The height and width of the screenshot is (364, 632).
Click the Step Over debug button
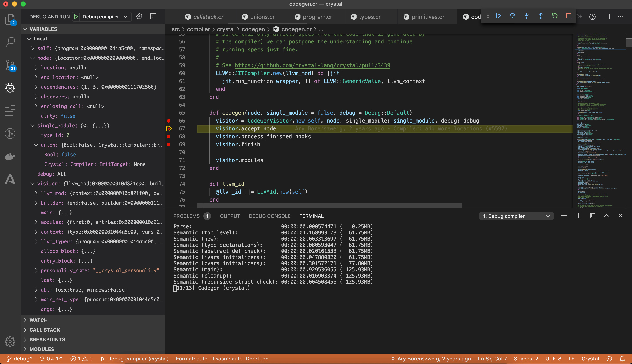pos(513,16)
